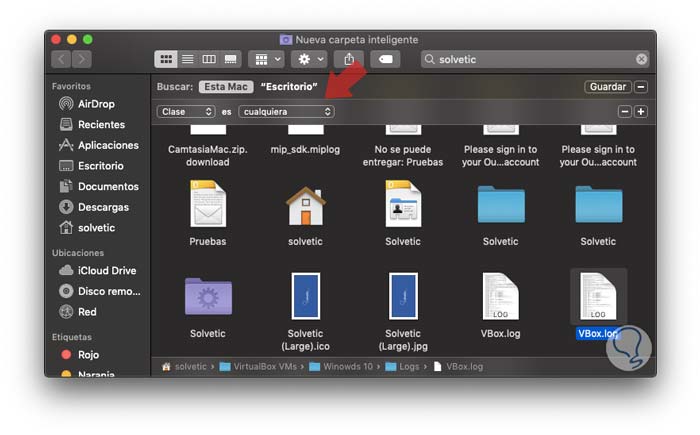Switch to list view
The image size is (700, 435).
188,59
